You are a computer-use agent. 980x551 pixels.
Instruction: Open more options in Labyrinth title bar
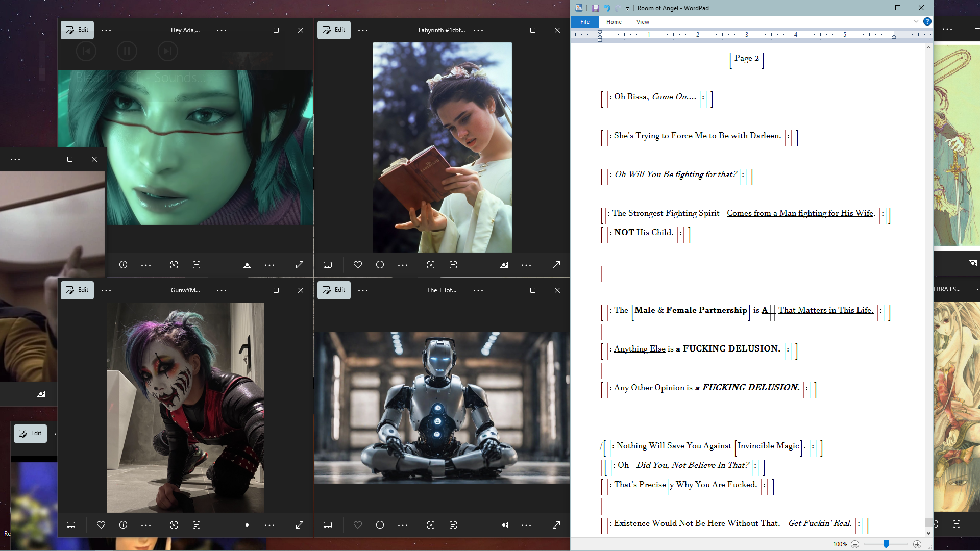(x=478, y=31)
